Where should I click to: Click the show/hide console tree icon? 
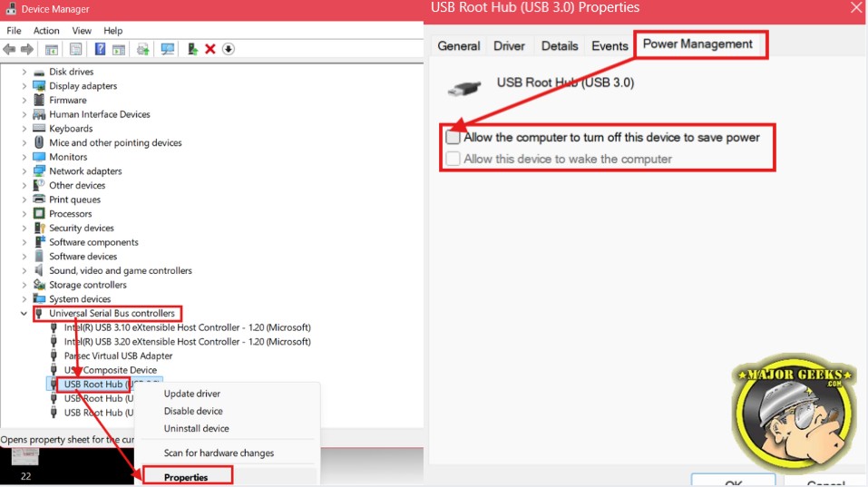click(x=51, y=49)
